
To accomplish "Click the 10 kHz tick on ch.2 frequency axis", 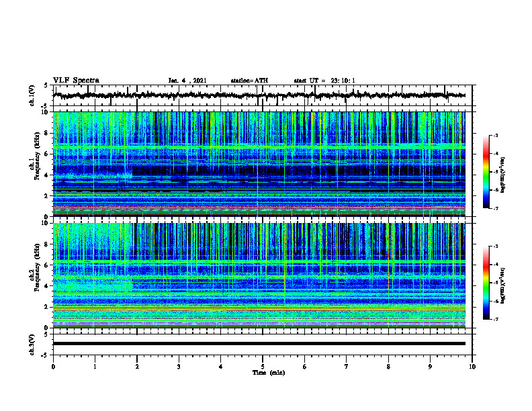I will (x=45, y=223).
